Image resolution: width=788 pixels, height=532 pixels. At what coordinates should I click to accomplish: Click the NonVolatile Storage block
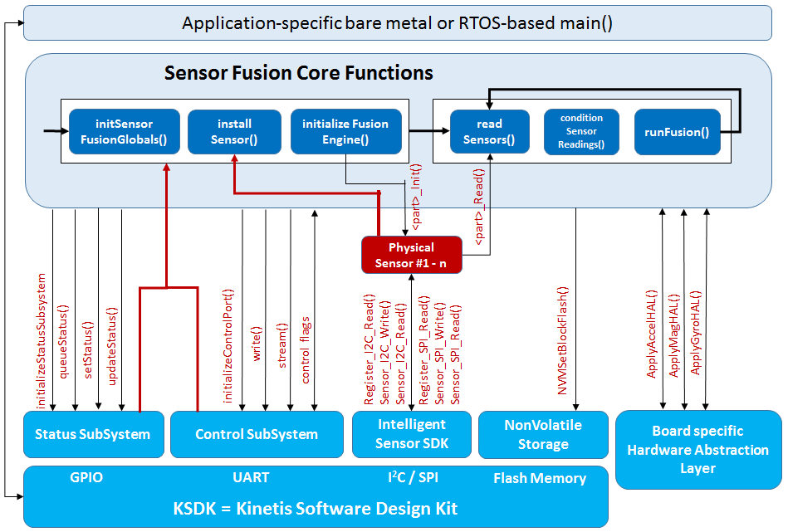tap(543, 434)
